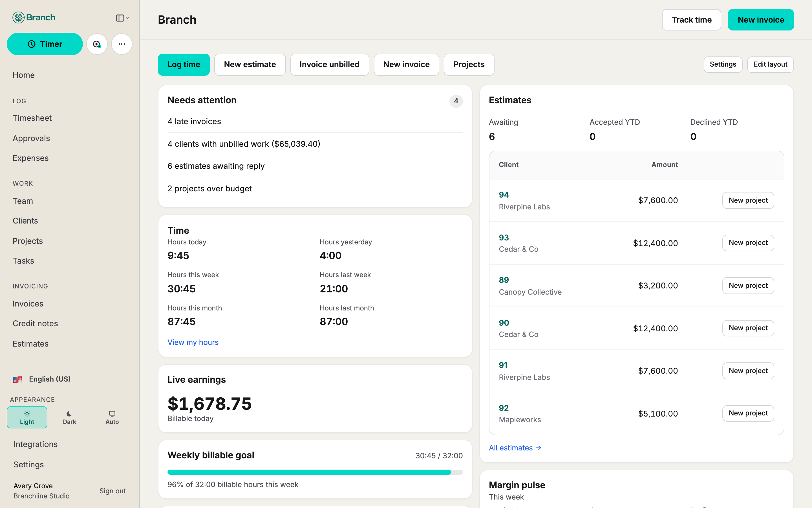Open Clients in sidebar

tap(25, 221)
